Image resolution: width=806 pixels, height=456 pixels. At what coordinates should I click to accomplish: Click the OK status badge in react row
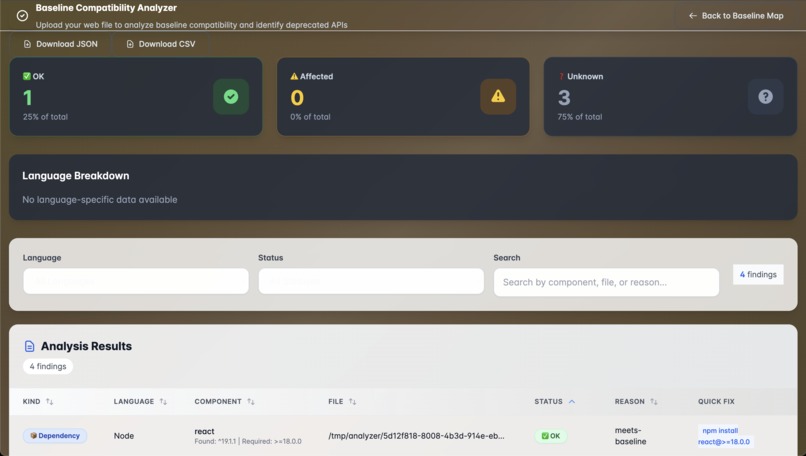point(551,436)
